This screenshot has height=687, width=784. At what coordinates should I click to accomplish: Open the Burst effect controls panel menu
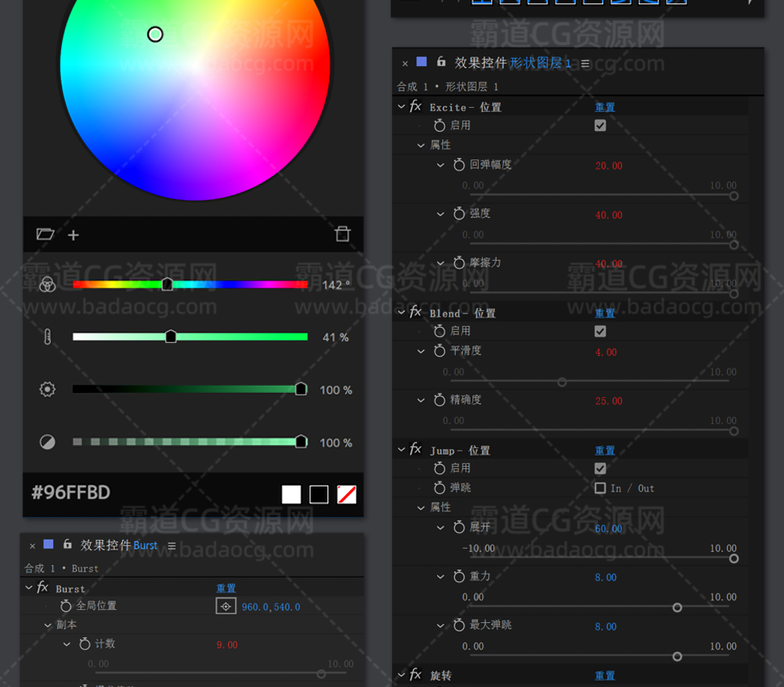(171, 545)
